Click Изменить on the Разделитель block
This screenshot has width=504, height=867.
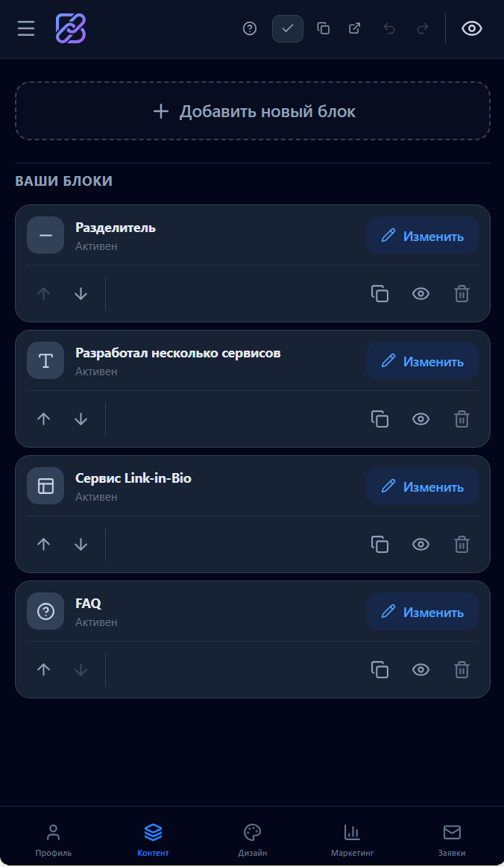422,235
